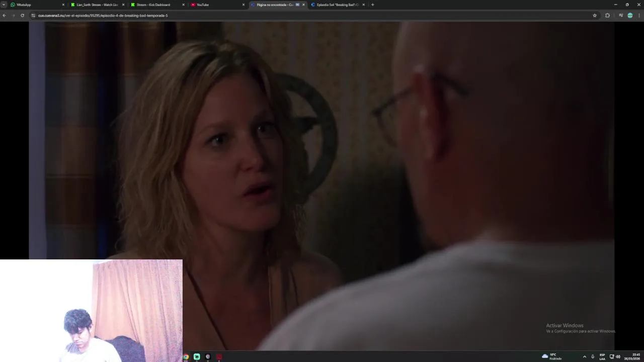Open the Chrome profile avatar

(x=630, y=15)
